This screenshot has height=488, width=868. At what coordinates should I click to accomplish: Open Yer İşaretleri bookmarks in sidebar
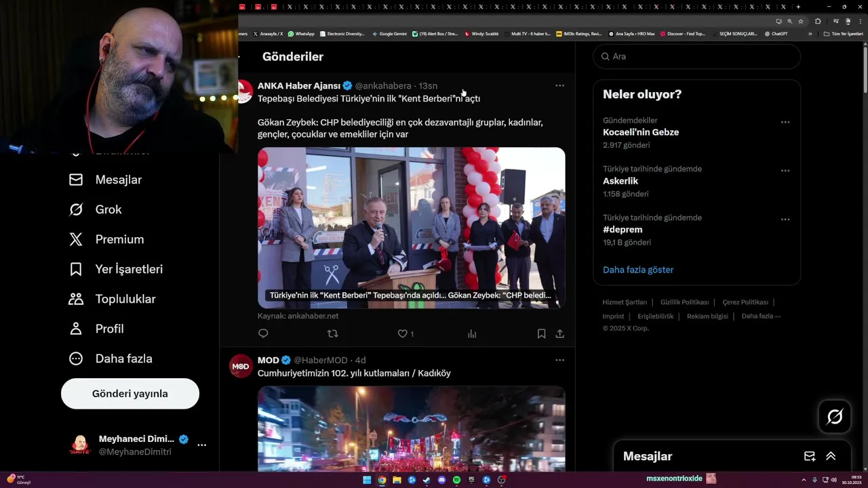[116, 269]
